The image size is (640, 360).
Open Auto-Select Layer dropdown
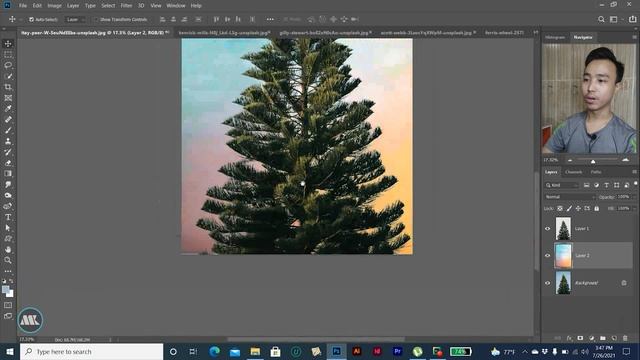pos(76,19)
